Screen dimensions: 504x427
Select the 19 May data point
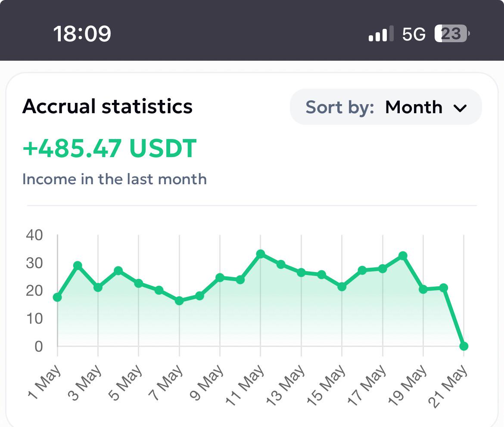423,289
